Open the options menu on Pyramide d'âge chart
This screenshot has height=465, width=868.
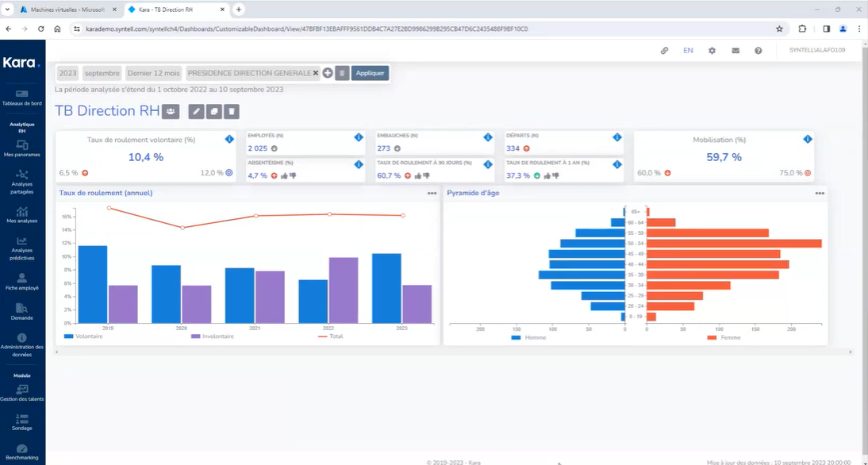[x=818, y=192]
